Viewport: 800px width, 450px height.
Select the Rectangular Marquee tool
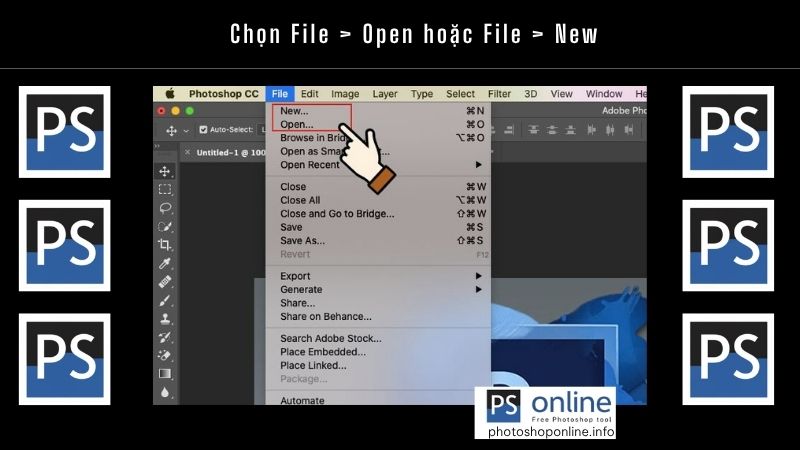[x=165, y=189]
